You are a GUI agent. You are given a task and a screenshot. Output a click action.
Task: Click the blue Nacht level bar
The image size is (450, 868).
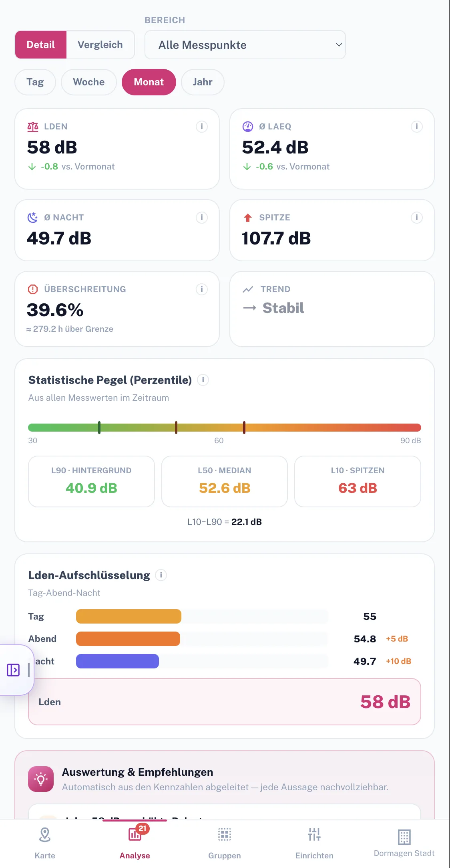(x=117, y=661)
